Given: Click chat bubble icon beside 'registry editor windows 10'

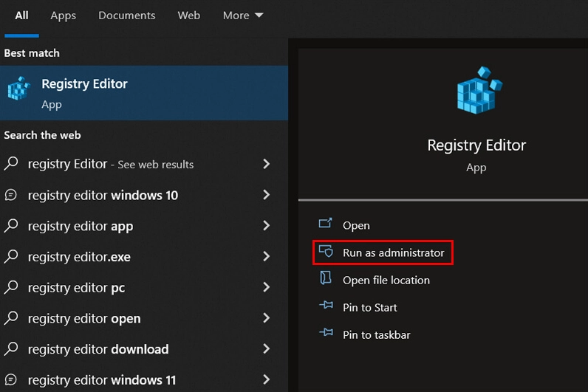Looking at the screenshot, I should click(x=11, y=195).
